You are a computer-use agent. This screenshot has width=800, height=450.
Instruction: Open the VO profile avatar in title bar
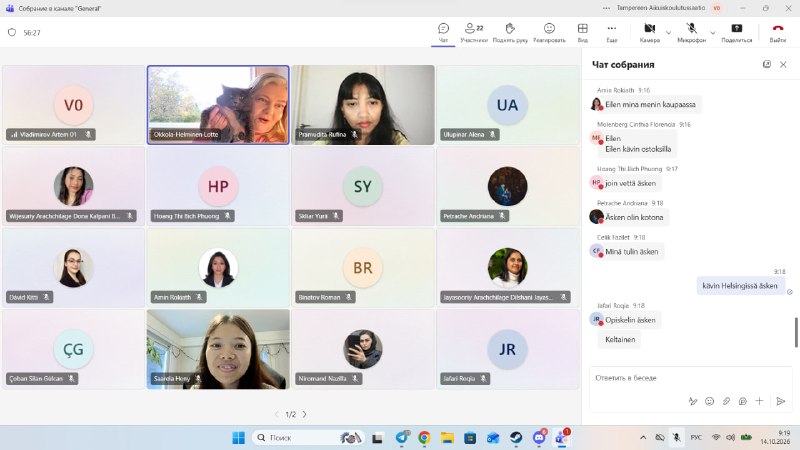click(x=717, y=8)
